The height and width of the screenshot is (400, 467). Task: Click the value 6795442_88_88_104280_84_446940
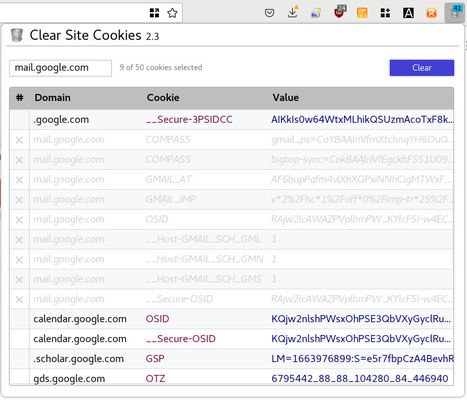coord(360,379)
